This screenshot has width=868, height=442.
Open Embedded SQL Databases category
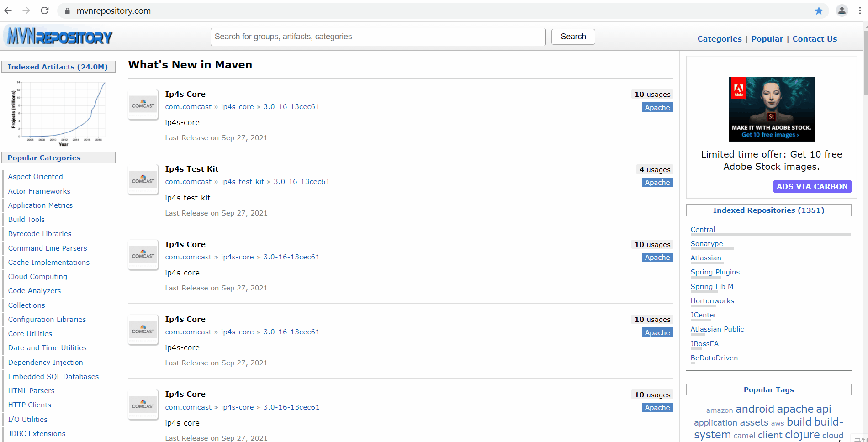tap(53, 376)
